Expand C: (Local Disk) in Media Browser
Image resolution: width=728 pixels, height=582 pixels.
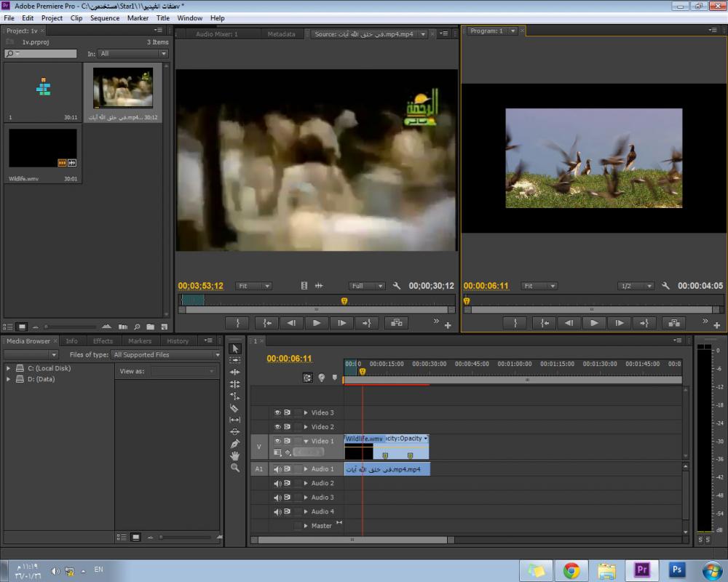point(8,368)
